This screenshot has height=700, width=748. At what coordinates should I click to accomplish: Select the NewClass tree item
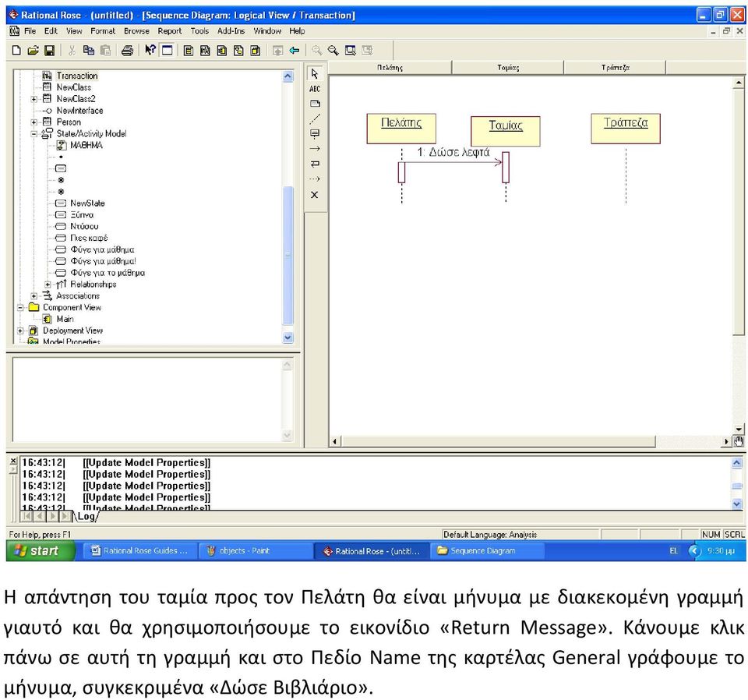click(73, 87)
